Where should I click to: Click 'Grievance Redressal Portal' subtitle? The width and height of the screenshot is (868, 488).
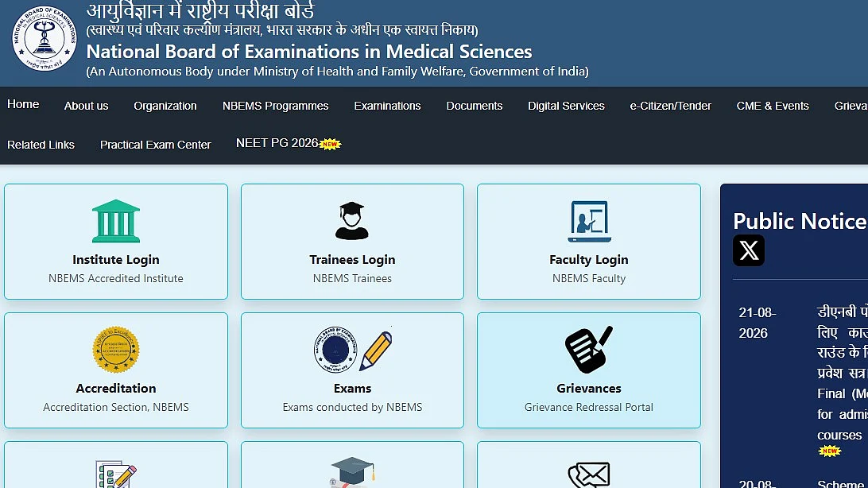[x=589, y=407]
